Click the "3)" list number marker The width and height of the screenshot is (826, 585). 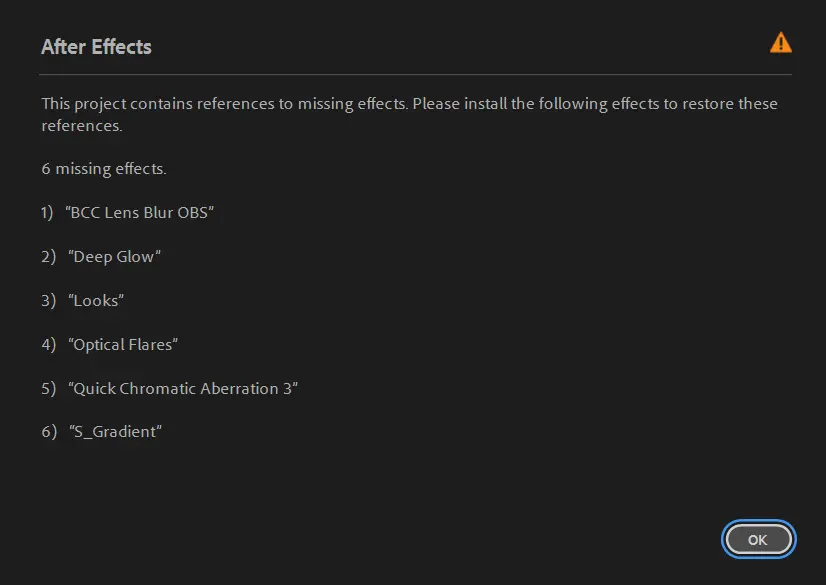[48, 301]
